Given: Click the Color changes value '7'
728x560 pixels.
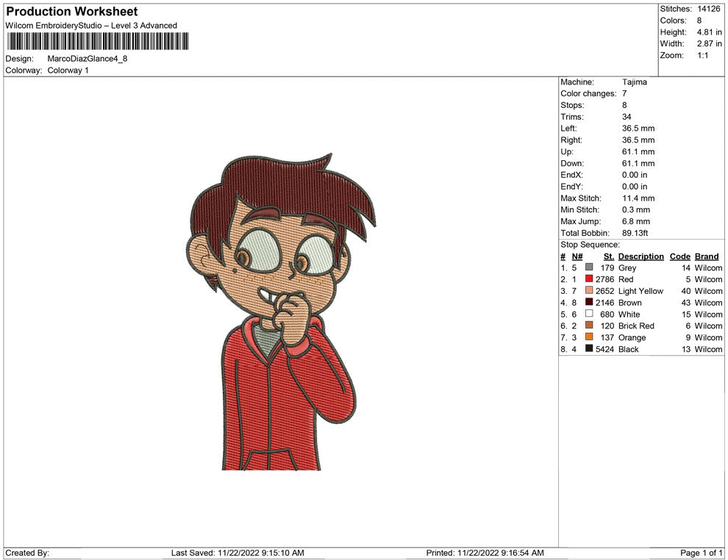Looking at the screenshot, I should click(624, 93).
